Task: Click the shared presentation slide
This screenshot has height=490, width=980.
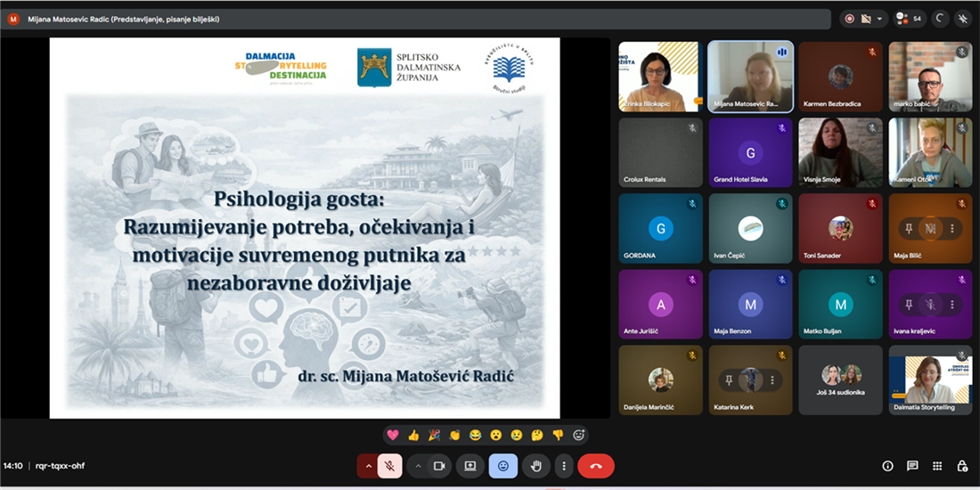Action: tap(305, 227)
